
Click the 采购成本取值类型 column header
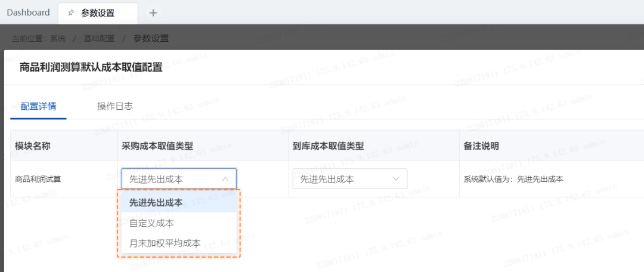coord(157,146)
